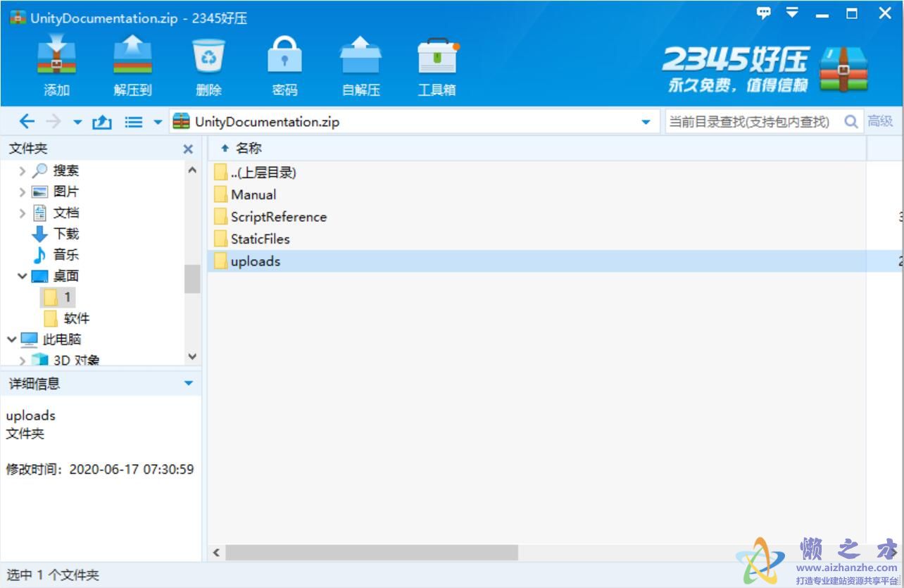Close the 文件夹 folder panel
Viewport: 904px width, 588px height.
(188, 149)
